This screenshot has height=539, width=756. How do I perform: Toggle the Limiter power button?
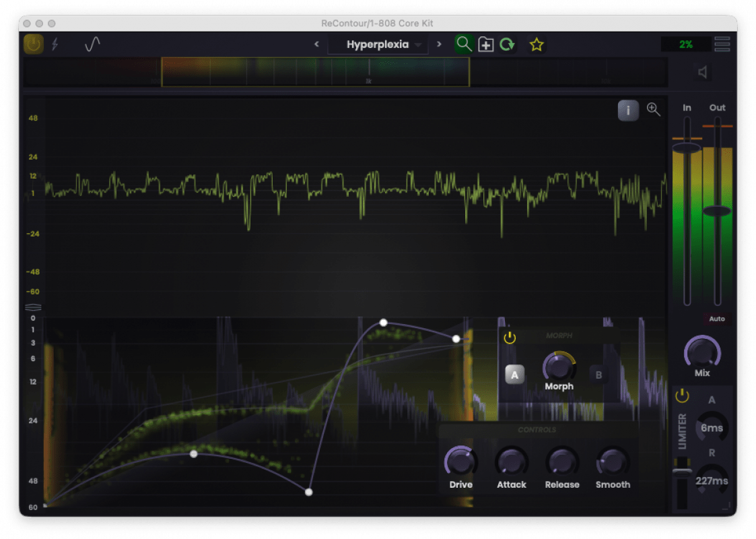pos(682,396)
